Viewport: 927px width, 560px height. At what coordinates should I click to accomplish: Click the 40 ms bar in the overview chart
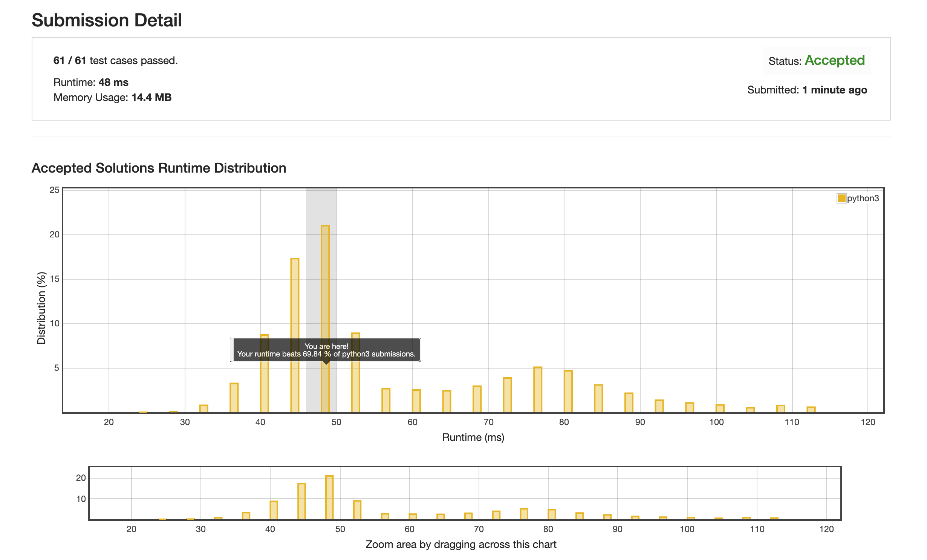(274, 510)
